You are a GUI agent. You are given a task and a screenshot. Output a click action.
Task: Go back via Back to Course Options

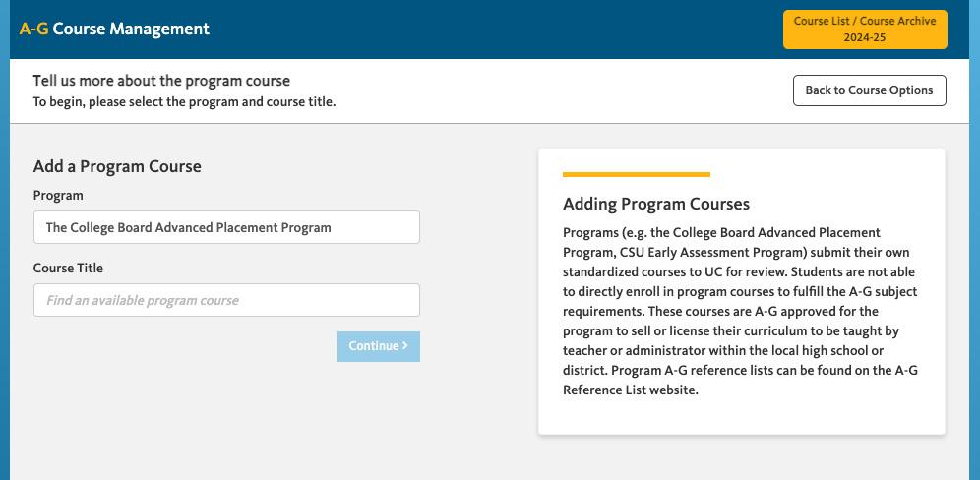(x=869, y=90)
